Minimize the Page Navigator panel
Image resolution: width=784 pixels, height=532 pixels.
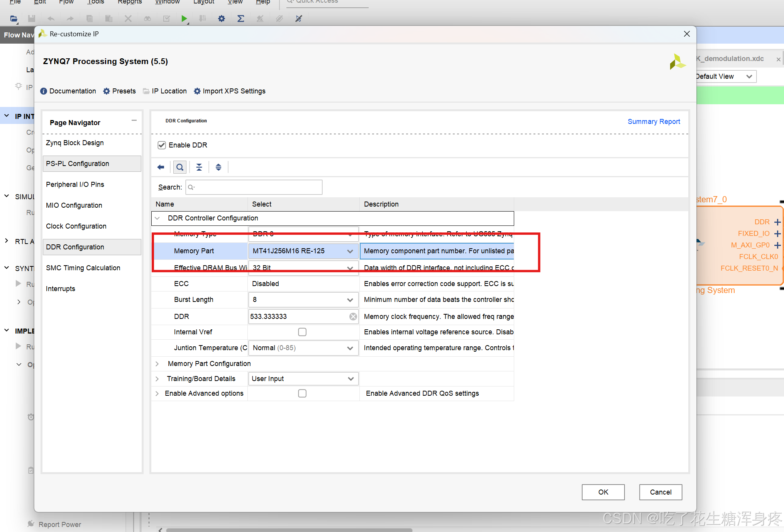click(x=134, y=120)
